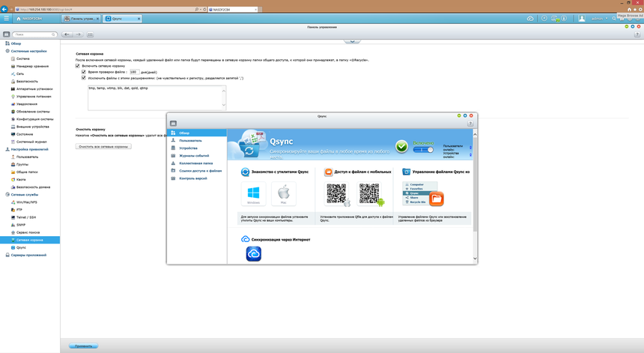Screen dimensions: 644x353
Task: Expand the collapsed panel chevron below title bar
Action: tap(346, 42)
